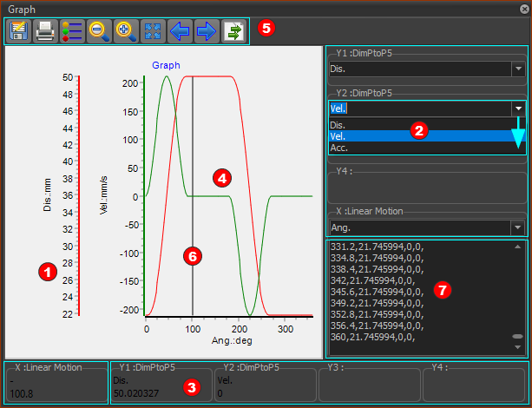532x408 pixels.
Task: Click the blue right arrow icon
Action: pyautogui.click(x=207, y=31)
